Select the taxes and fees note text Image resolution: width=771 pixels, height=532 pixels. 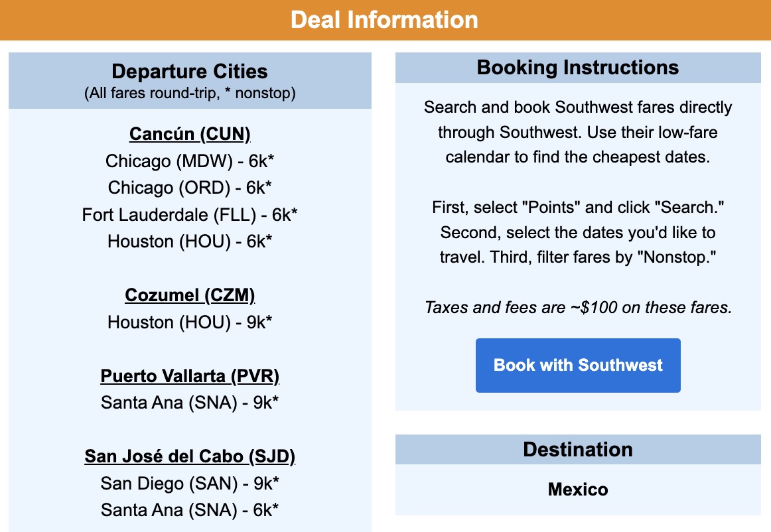577,307
